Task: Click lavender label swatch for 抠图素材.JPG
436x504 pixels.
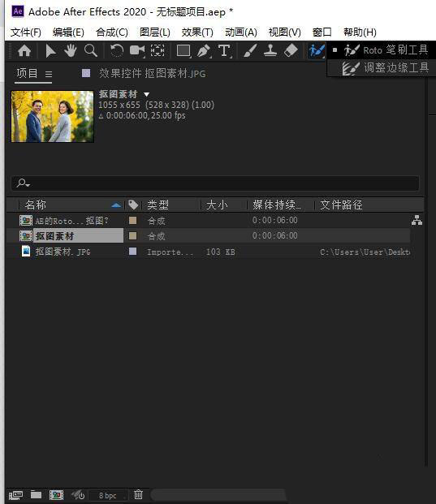Action: point(132,252)
